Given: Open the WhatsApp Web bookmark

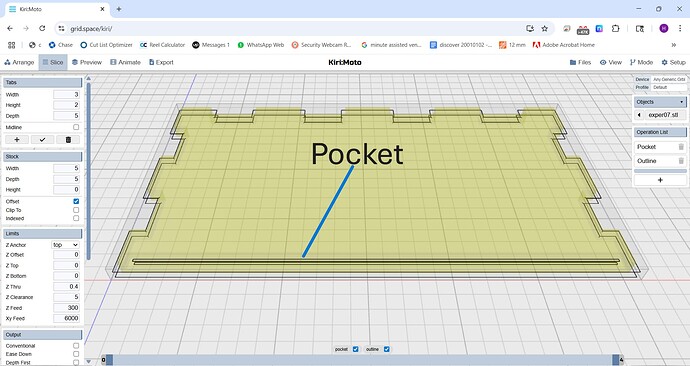Looking at the screenshot, I should [261, 45].
